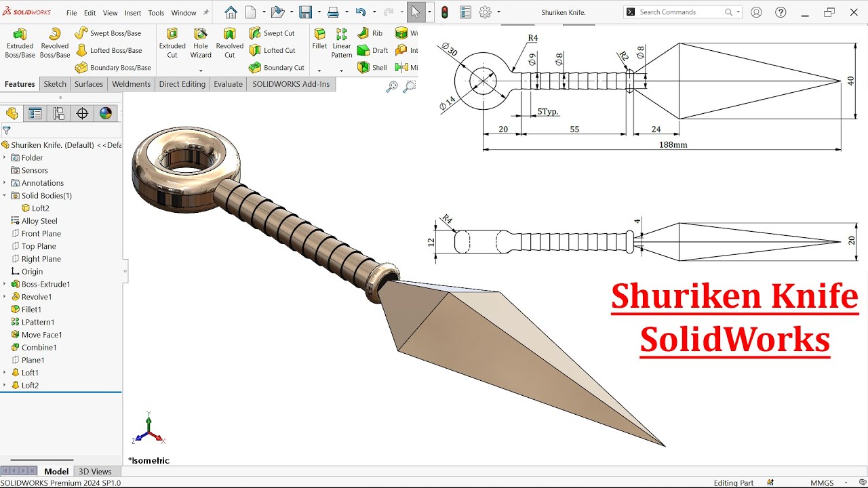868x488 pixels.
Task: Switch to the 3D Views tab
Action: 95,471
